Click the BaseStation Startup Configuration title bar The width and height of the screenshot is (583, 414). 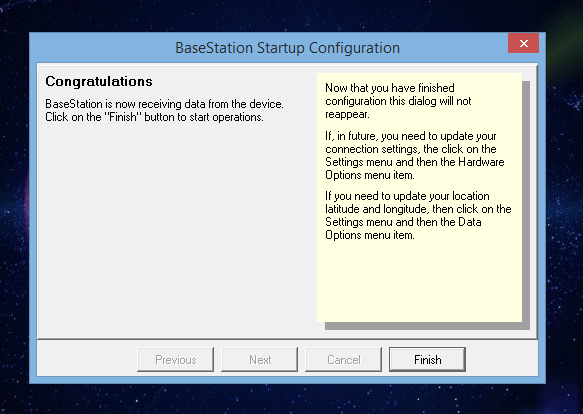click(287, 48)
